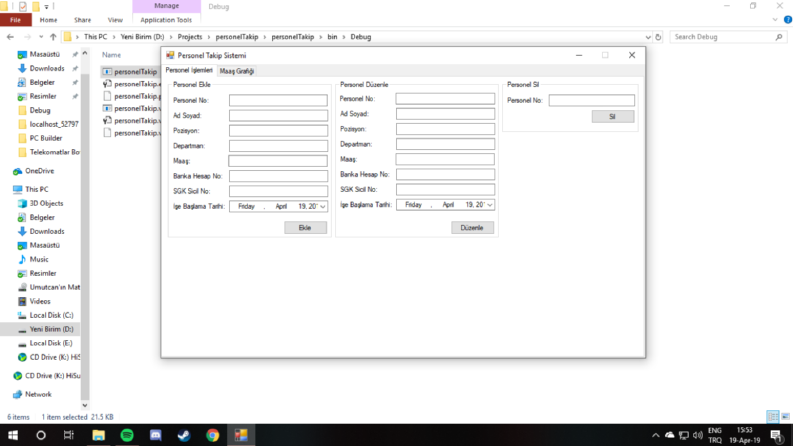Click the Sil button in Personel Sil

612,117
